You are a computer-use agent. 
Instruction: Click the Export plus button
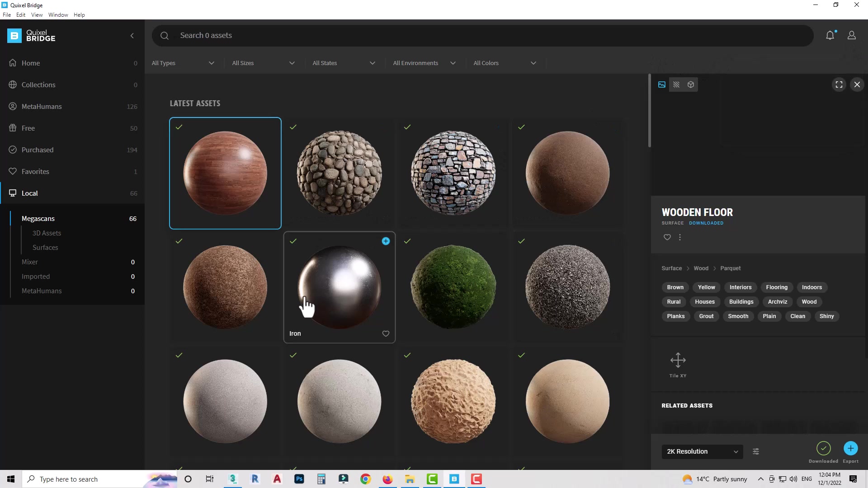coord(850,448)
